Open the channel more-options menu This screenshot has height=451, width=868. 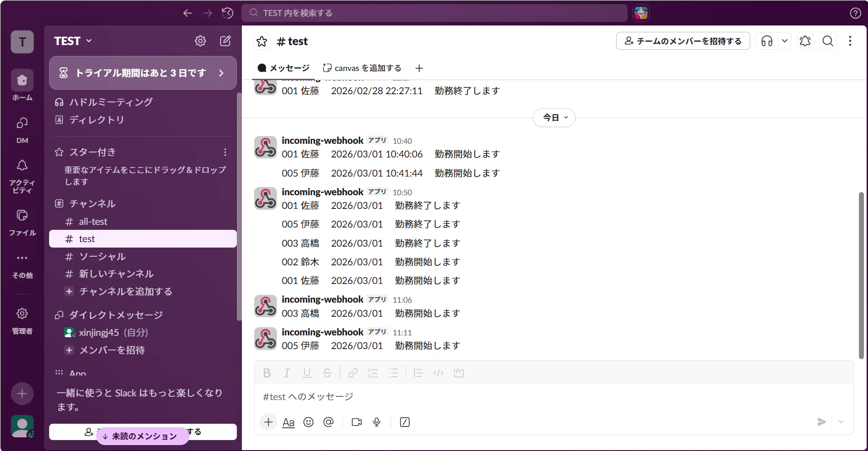850,41
